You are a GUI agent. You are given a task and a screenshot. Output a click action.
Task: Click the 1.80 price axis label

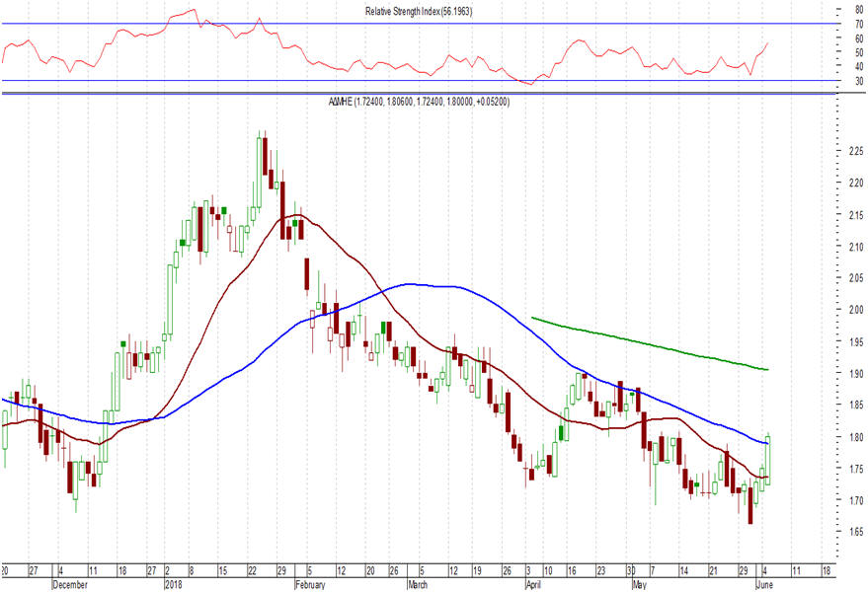856,437
